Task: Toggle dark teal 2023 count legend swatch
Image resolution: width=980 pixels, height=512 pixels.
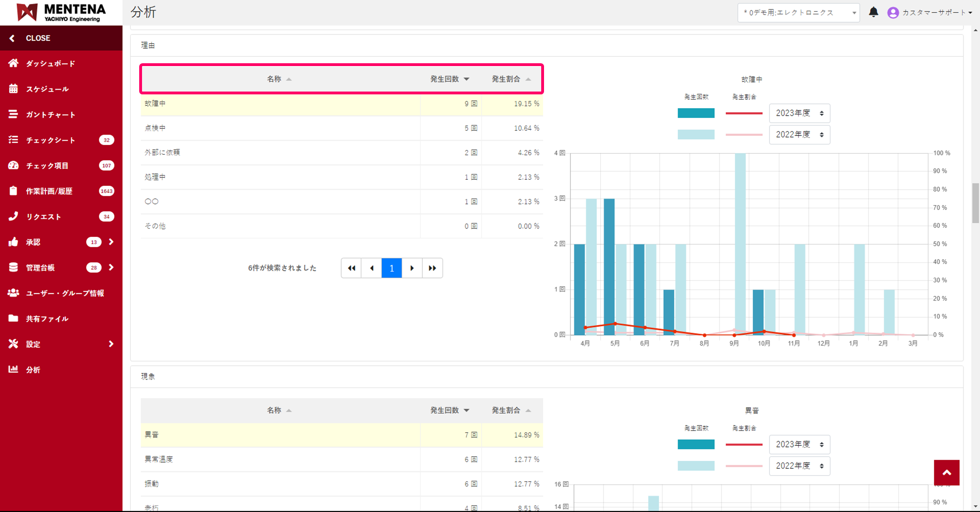Action: [x=695, y=113]
